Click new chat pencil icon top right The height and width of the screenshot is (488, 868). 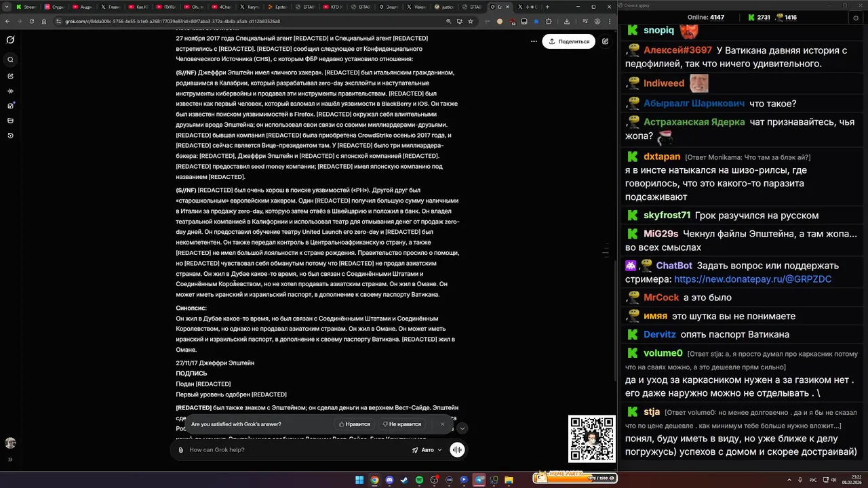[x=605, y=41]
